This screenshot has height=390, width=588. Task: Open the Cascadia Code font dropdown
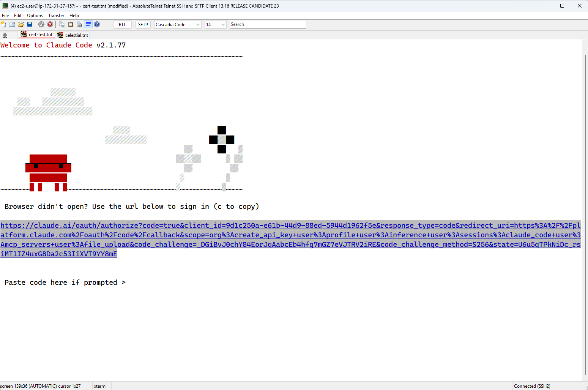tap(178, 24)
